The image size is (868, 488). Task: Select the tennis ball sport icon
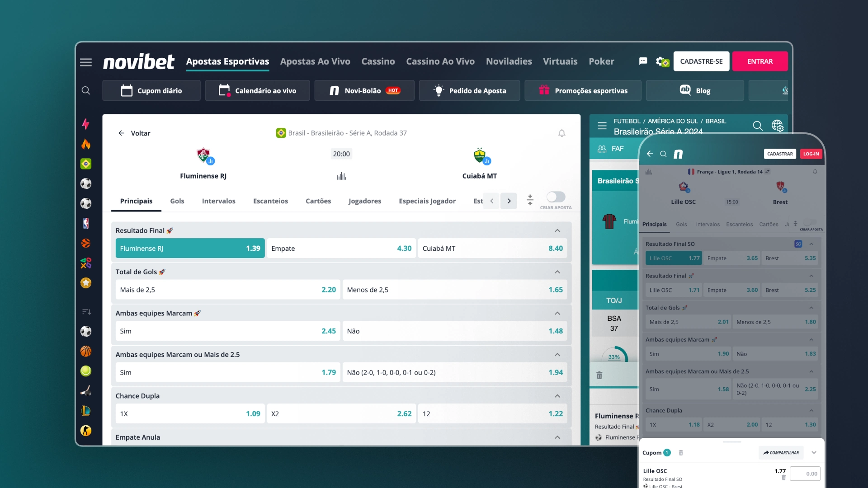[x=86, y=371]
